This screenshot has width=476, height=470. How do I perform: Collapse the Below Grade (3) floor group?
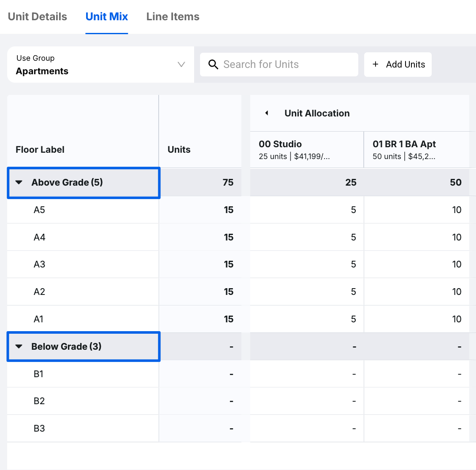click(x=19, y=346)
